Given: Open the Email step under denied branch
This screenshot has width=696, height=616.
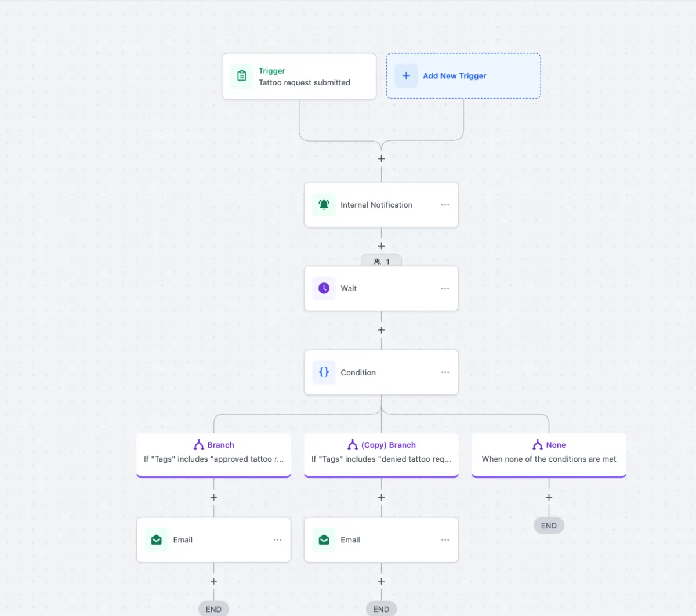Looking at the screenshot, I should (381, 540).
